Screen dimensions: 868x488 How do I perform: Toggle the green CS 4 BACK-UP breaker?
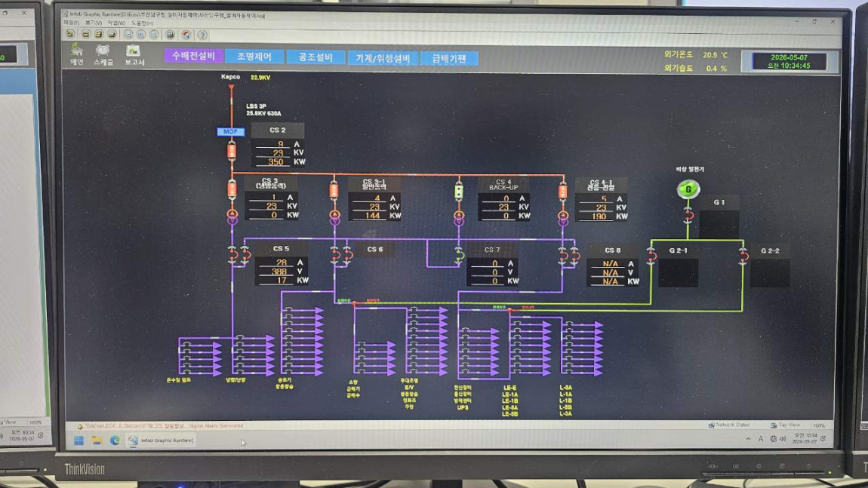[x=459, y=192]
